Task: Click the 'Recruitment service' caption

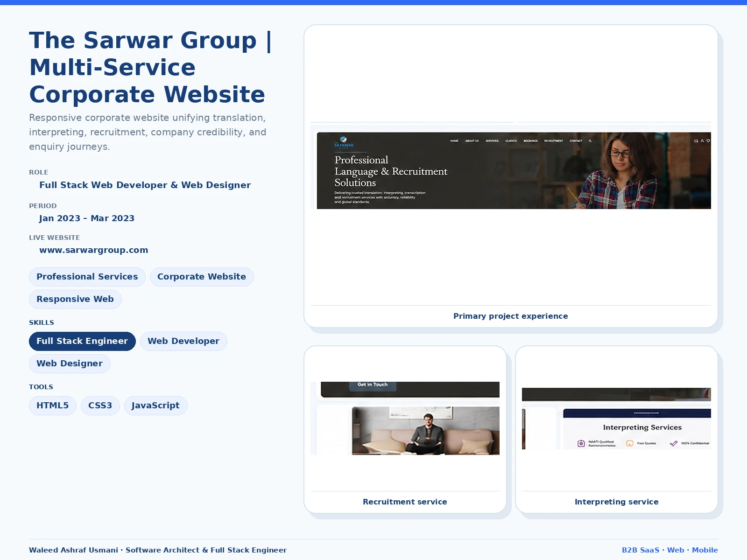Action: (x=405, y=502)
